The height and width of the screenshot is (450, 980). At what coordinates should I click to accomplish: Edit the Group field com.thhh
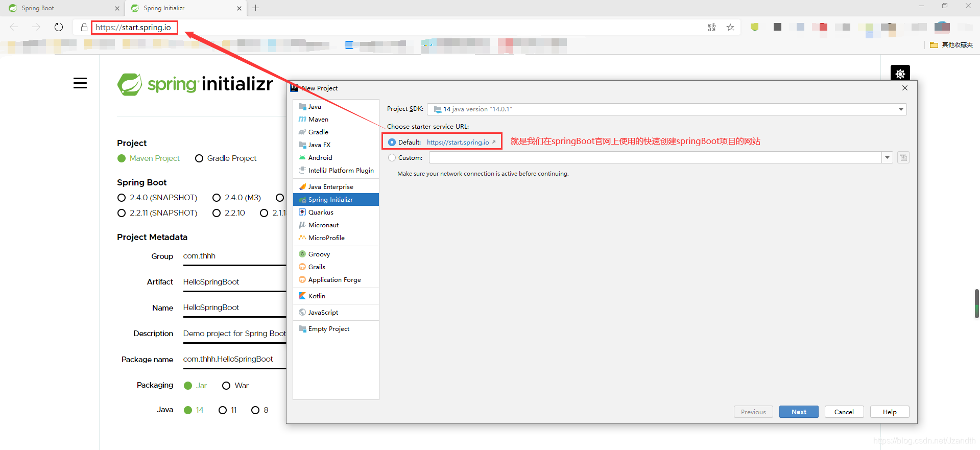point(234,256)
